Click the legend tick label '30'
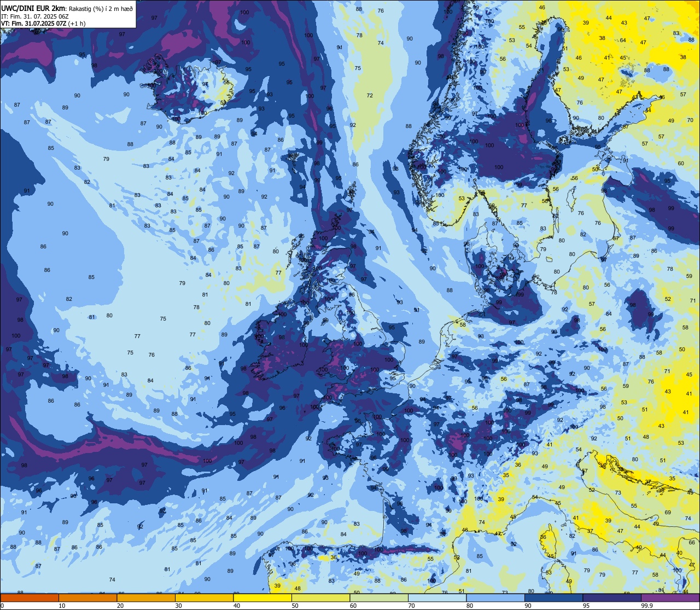This screenshot has width=700, height=610. [x=178, y=606]
